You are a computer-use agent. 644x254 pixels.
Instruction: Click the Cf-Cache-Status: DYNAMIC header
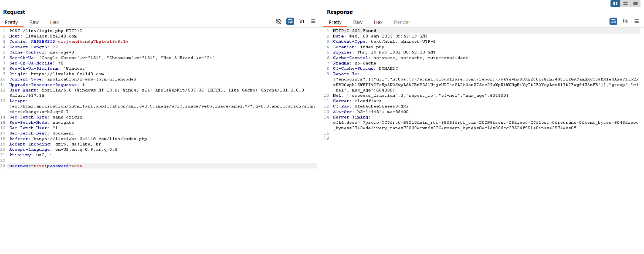click(x=365, y=69)
